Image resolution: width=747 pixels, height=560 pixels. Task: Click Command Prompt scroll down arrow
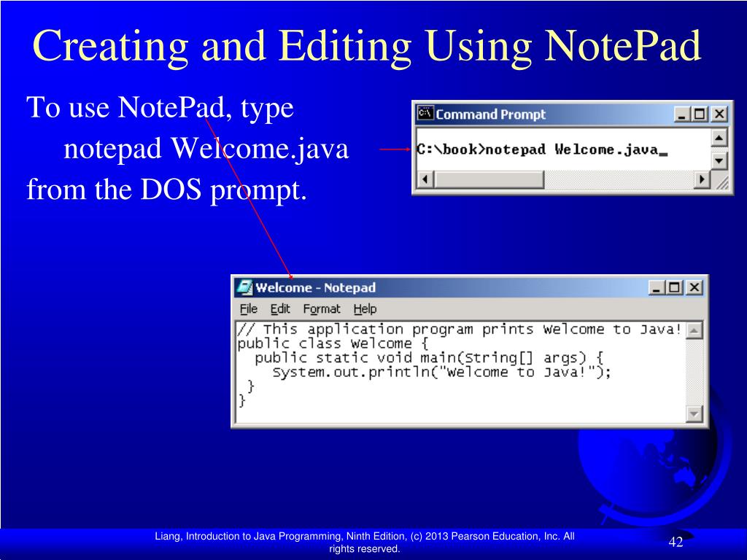[719, 160]
